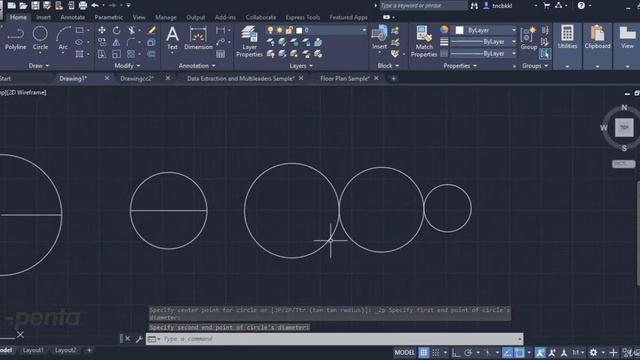This screenshot has width=640, height=360.
Task: Expand the Properties panel
Action: click(460, 66)
